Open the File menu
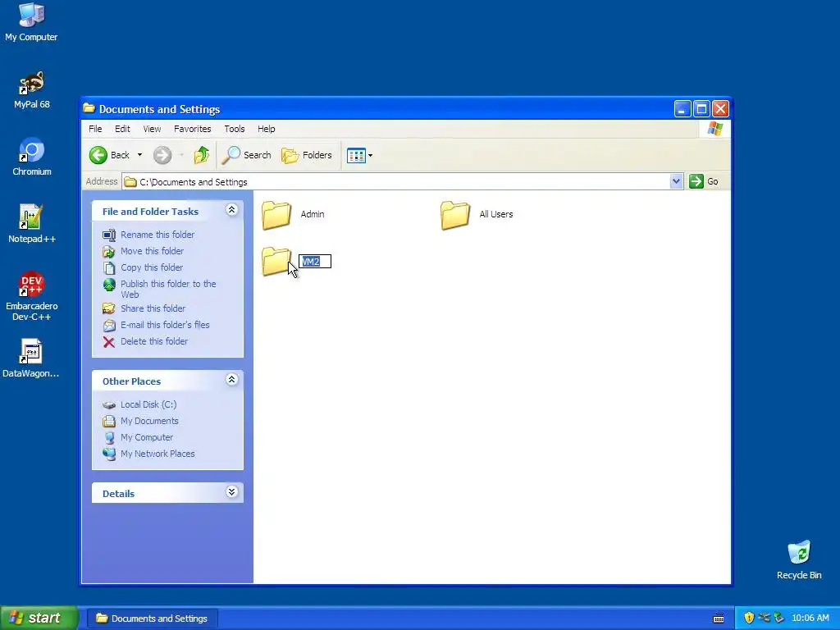Image resolution: width=840 pixels, height=630 pixels. pos(95,129)
